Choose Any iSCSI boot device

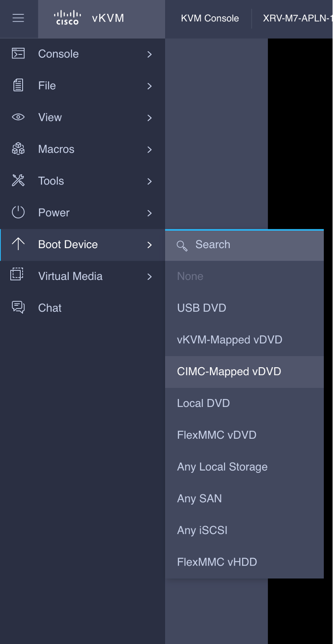244,531
